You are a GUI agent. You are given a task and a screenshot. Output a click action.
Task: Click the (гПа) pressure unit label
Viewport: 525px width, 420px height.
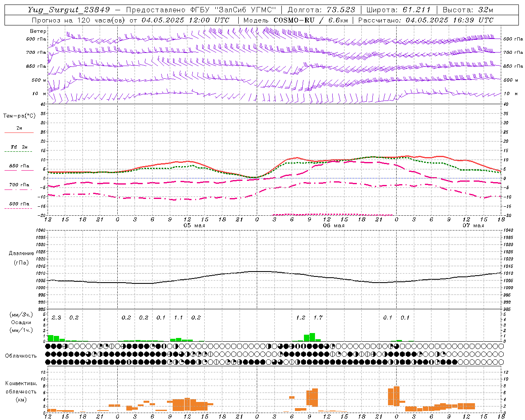tap(21, 262)
